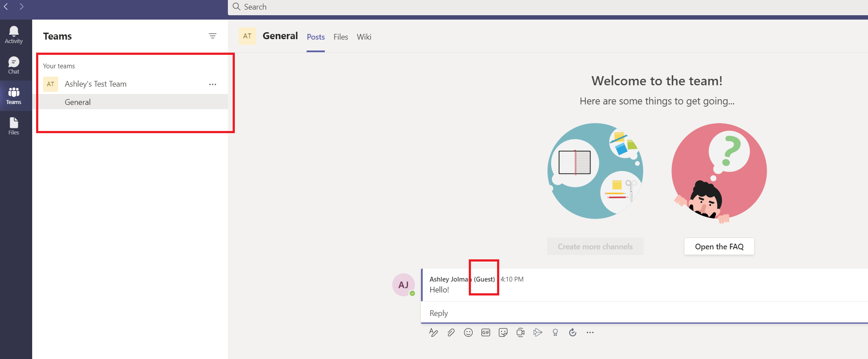The image size is (868, 359).
Task: Open the Format text options
Action: coord(434,332)
